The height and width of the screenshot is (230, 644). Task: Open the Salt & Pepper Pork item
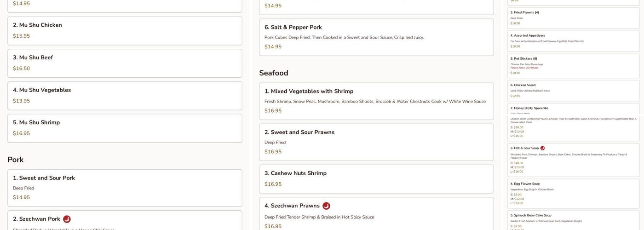pos(376,37)
